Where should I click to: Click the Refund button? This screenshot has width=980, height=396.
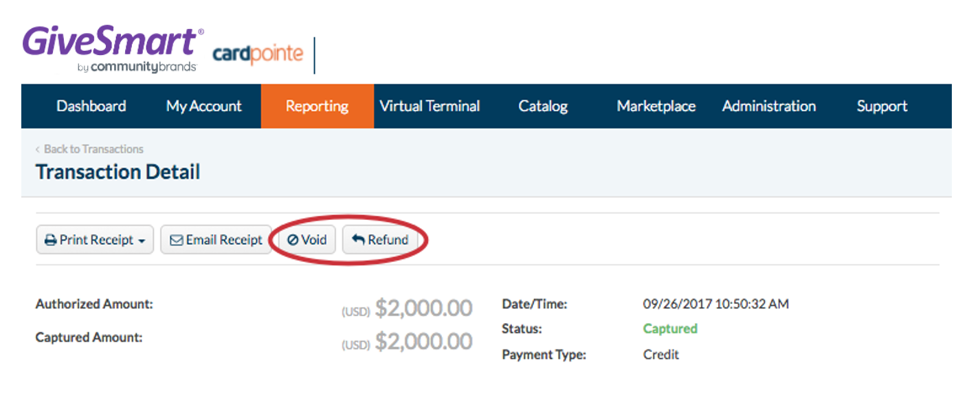click(x=380, y=240)
